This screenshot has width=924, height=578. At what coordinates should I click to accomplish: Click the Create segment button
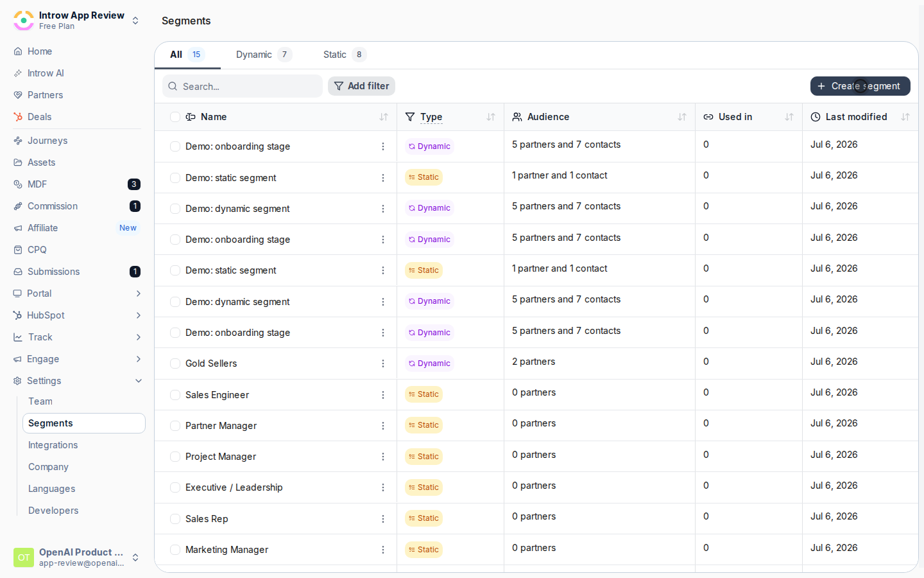pos(860,86)
